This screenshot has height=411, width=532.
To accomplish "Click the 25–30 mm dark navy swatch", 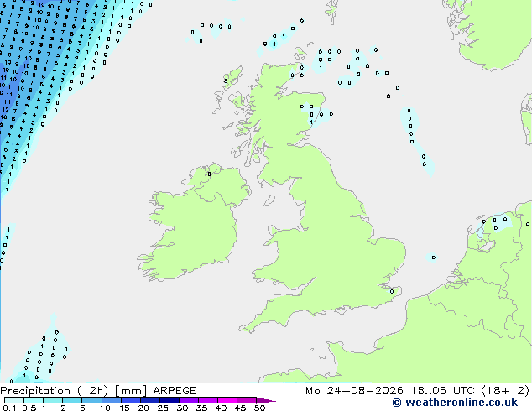I will (x=170, y=400).
